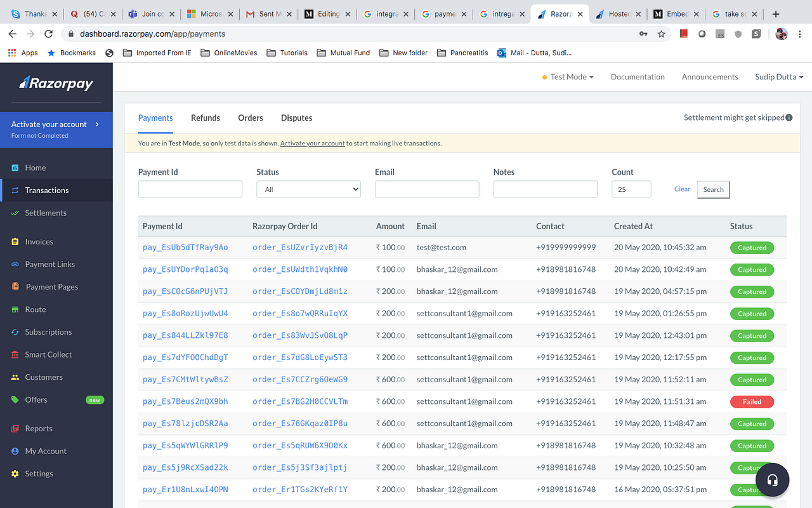This screenshot has width=812, height=508.
Task: Click the Settlements checkmark icon
Action: tap(15, 213)
